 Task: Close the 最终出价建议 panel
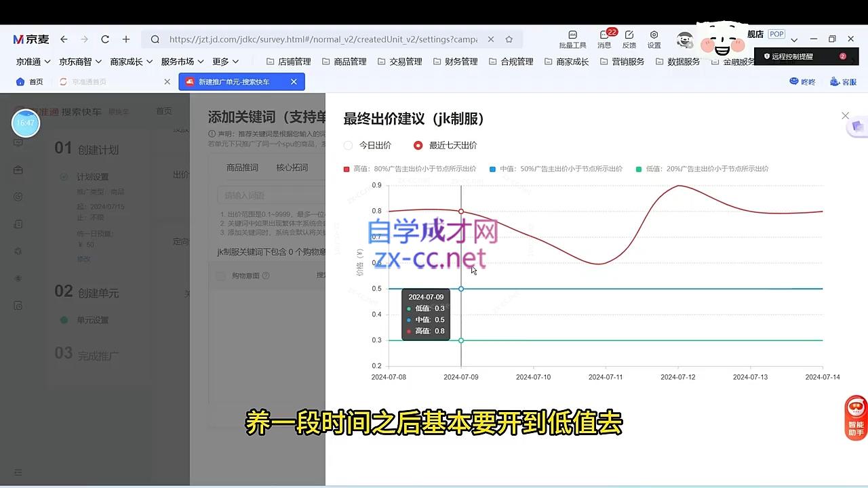coord(845,116)
